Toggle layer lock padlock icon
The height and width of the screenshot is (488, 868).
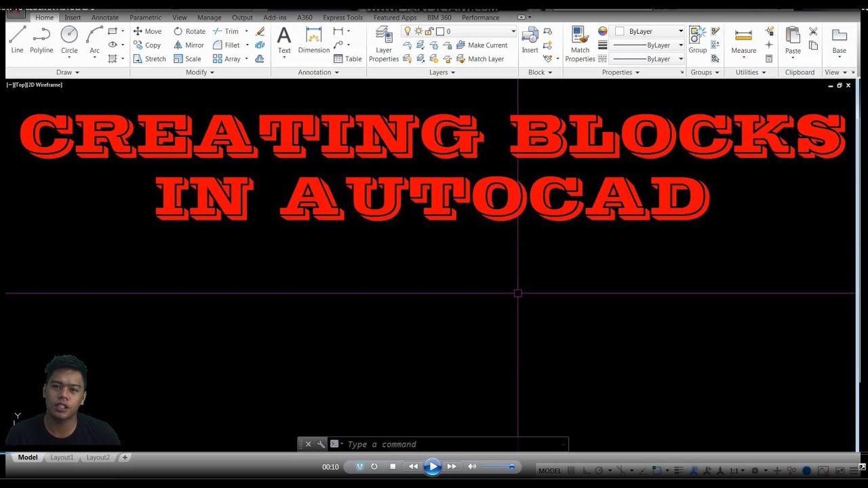(429, 31)
